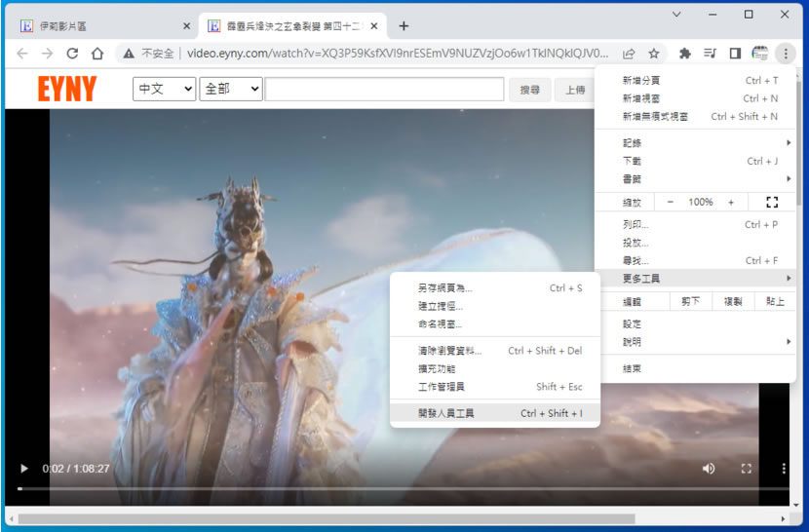This screenshot has height=532, width=809.
Task: Click 貼上 paste button in menu
Action: coord(775,301)
